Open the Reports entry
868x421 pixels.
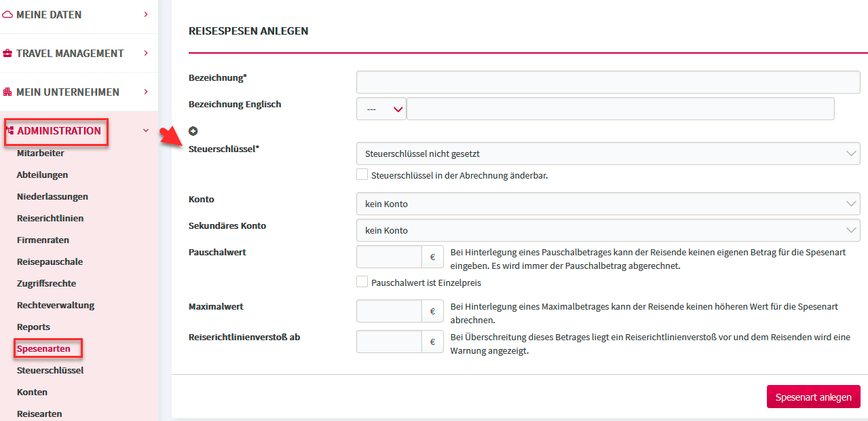[33, 327]
